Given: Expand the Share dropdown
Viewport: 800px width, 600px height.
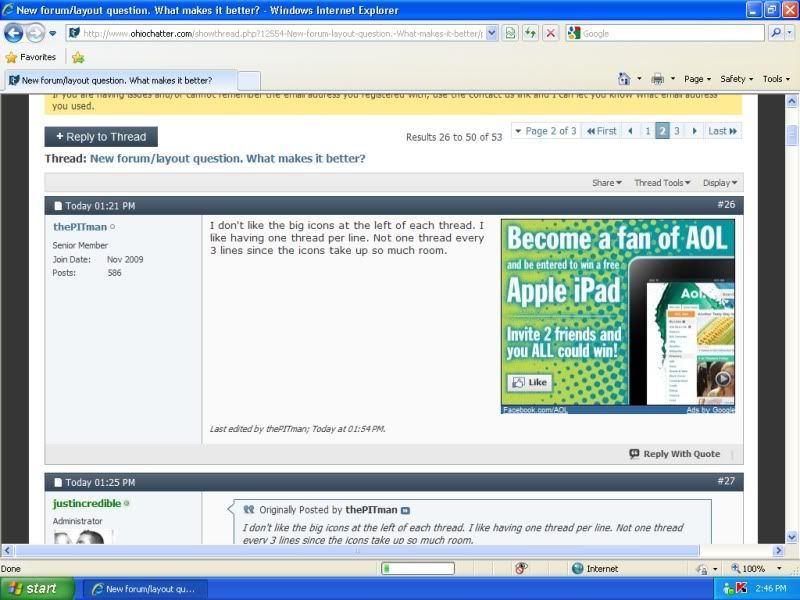Looking at the screenshot, I should click(606, 183).
